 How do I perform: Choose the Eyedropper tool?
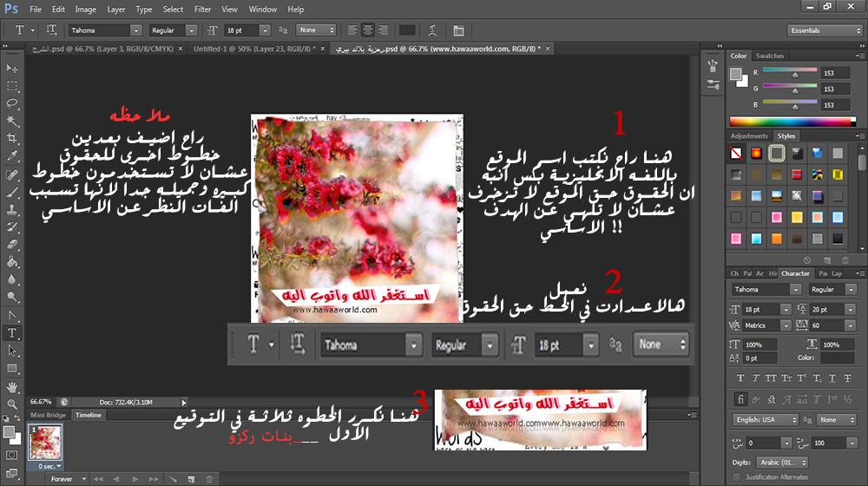tap(12, 156)
